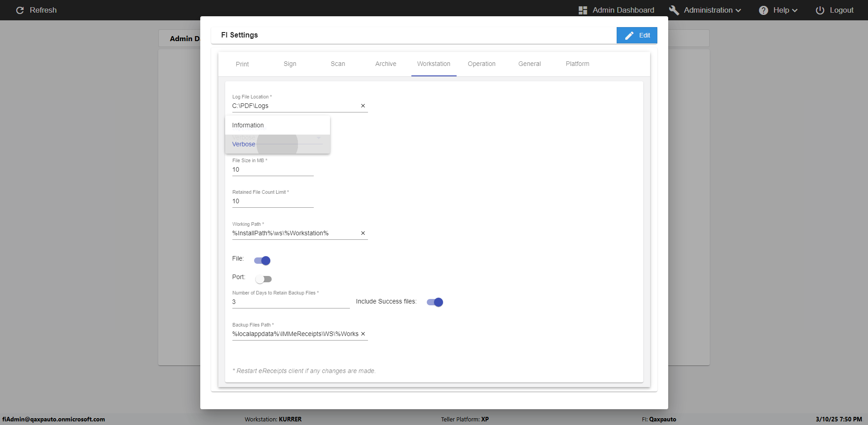
Task: Choose Verbose log level option
Action: coord(278,144)
